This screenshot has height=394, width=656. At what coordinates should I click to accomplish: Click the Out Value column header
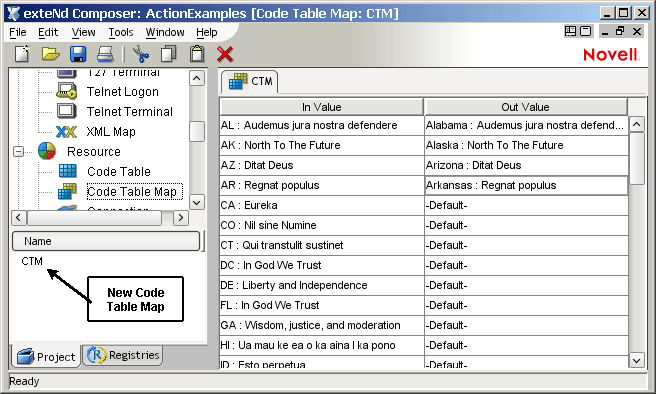(x=525, y=107)
